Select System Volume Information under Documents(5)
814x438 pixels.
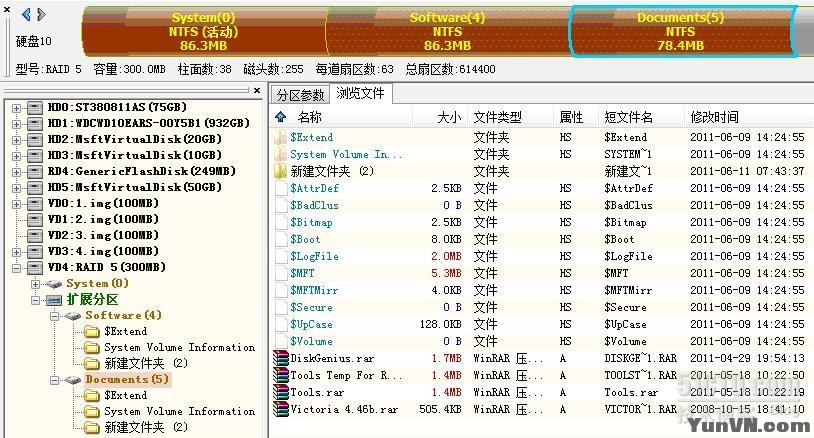[x=180, y=412]
